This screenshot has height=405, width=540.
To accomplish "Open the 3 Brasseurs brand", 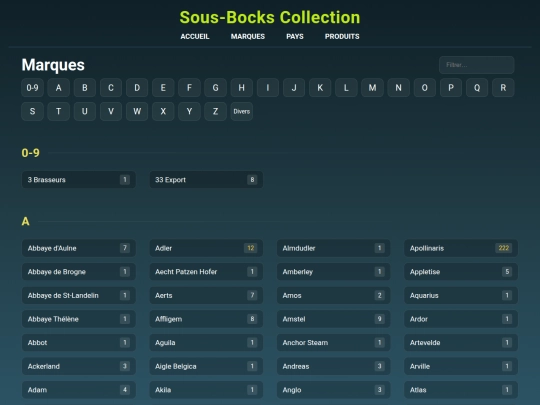I will click(x=79, y=179).
